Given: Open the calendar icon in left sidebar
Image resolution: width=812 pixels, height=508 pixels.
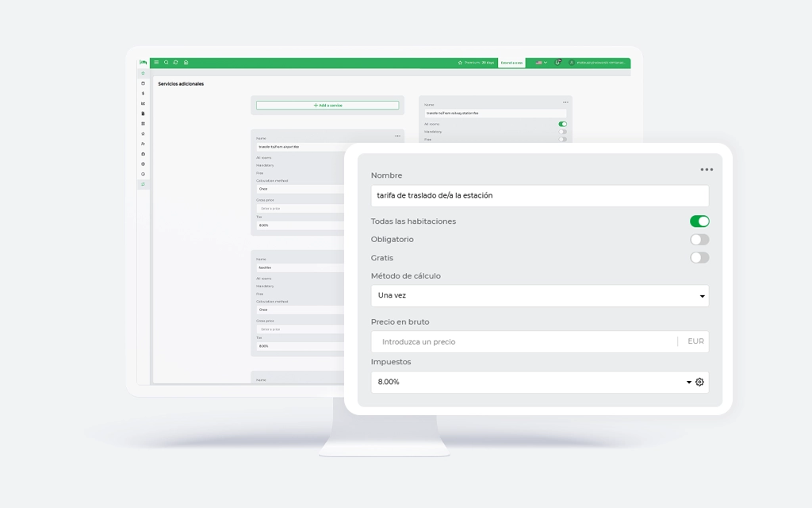Looking at the screenshot, I should coord(143,83).
